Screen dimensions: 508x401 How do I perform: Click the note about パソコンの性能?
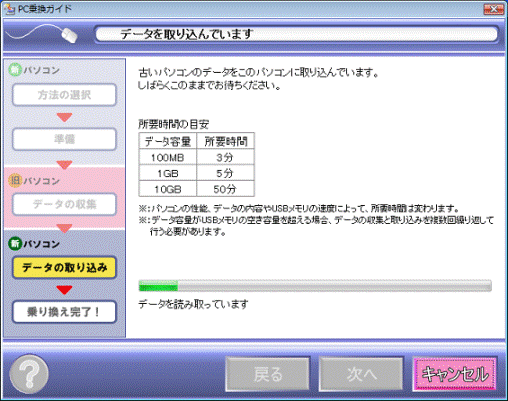(299, 209)
